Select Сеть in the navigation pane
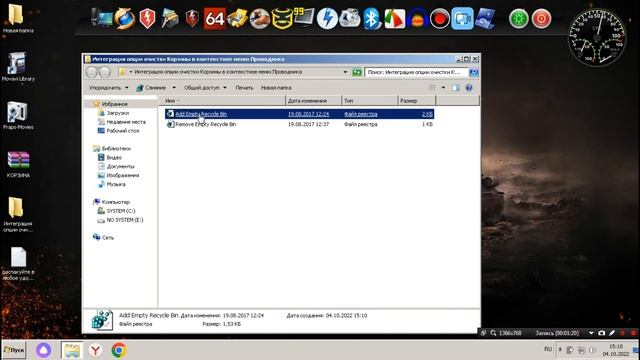This screenshot has height=360, width=640. point(103,237)
